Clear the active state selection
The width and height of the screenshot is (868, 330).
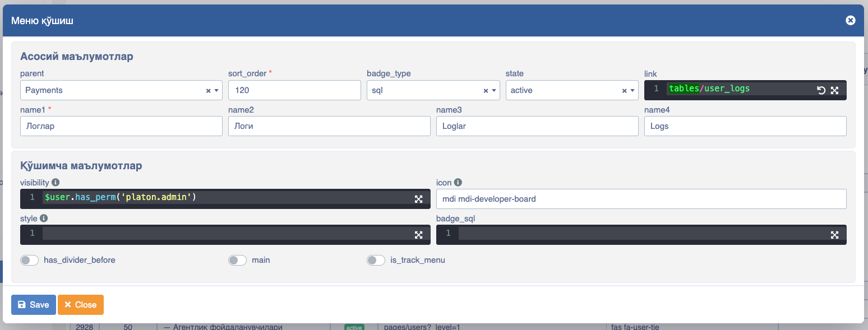point(624,90)
